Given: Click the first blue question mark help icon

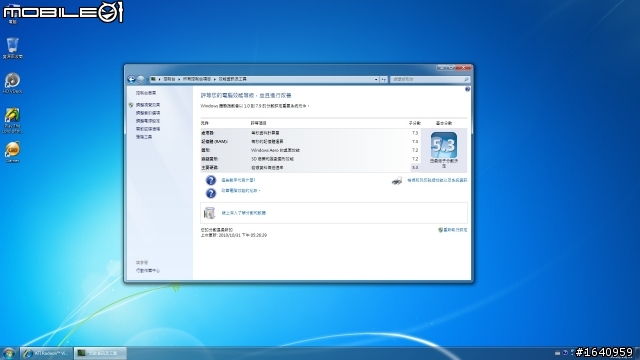Looking at the screenshot, I should (211, 180).
